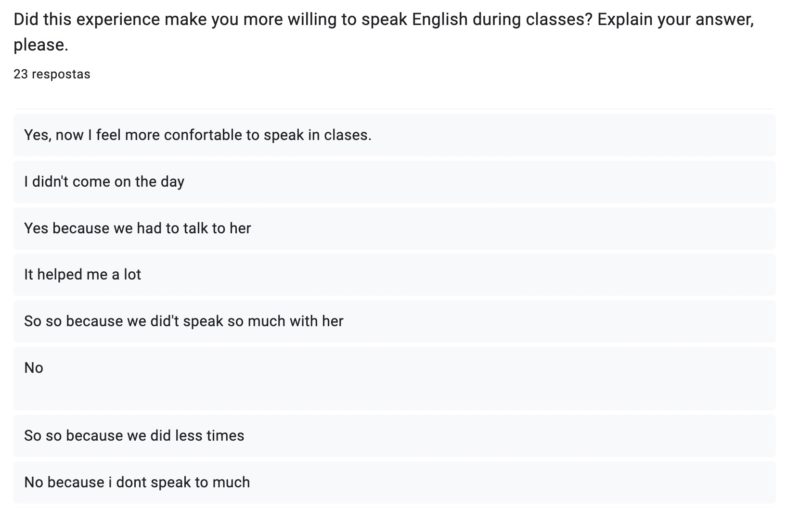The height and width of the screenshot is (508, 800).
Task: Click the standalone 'No' response
Action: (34, 368)
